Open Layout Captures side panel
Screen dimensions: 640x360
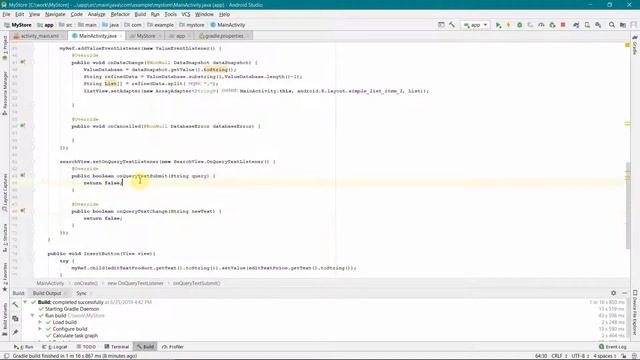pyautogui.click(x=5, y=192)
